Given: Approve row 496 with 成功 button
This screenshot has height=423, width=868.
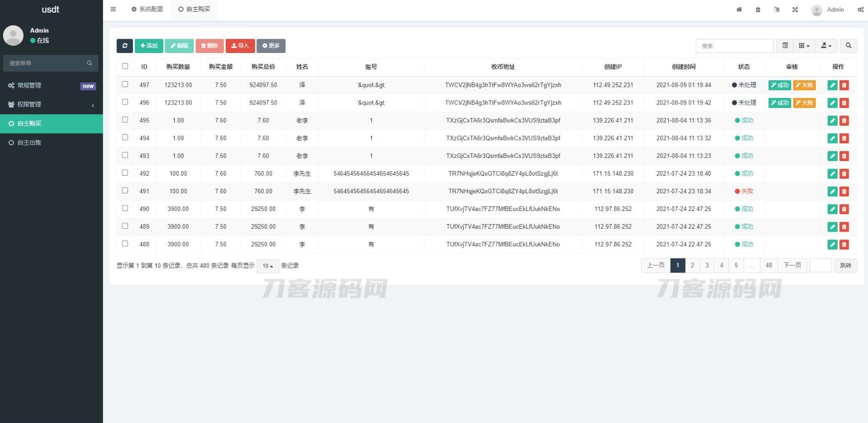Looking at the screenshot, I should [x=780, y=103].
